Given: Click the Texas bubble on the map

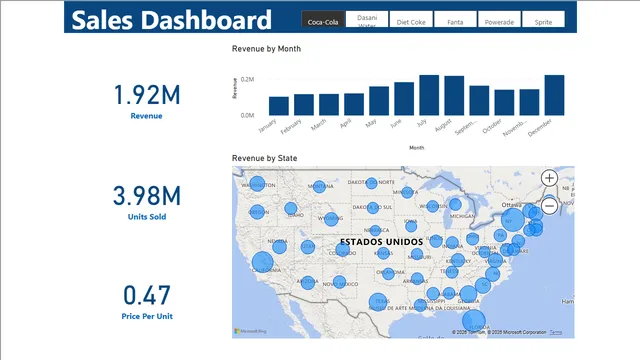Looking at the screenshot, I should [378, 302].
